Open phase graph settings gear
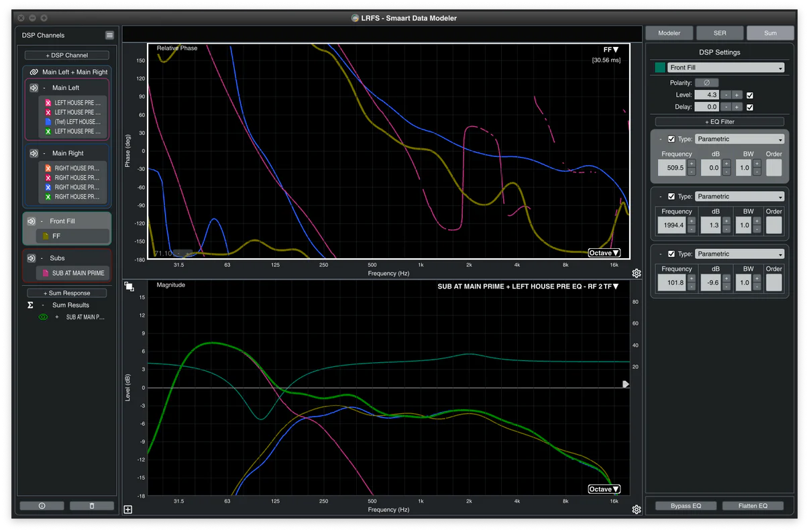 coord(637,273)
